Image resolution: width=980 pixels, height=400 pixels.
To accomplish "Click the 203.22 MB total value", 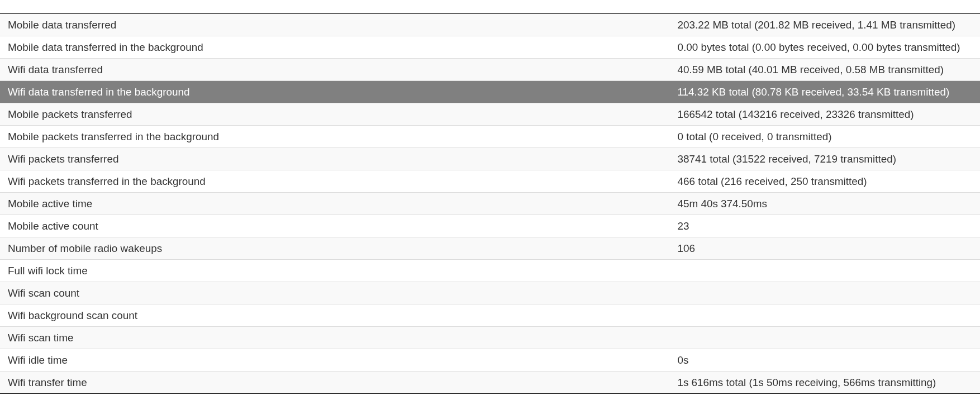I will point(816,25).
